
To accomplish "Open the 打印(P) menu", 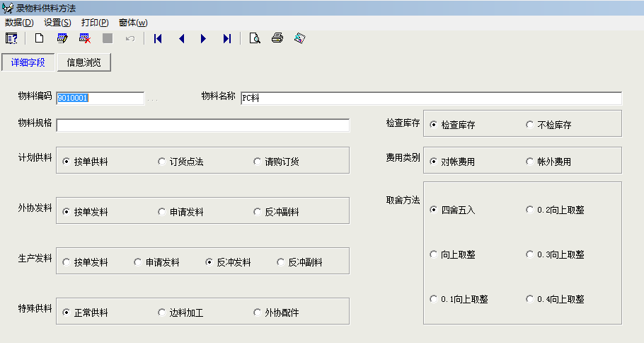I will point(95,23).
